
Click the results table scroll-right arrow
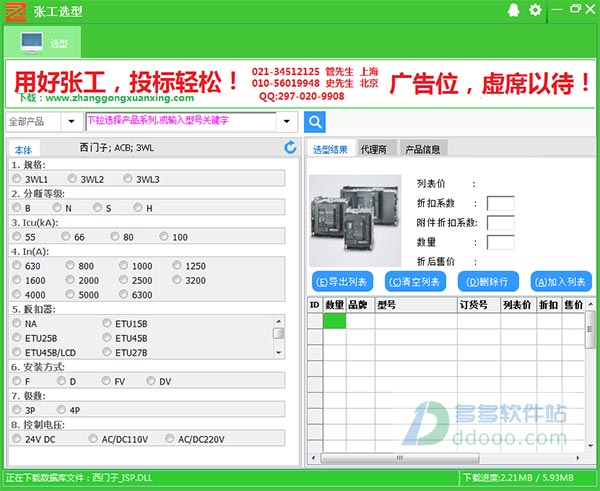[x=578, y=458]
